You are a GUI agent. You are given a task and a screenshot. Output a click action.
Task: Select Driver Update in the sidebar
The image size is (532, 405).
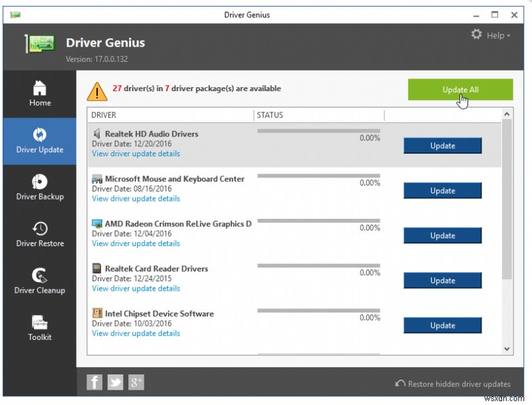click(x=39, y=141)
